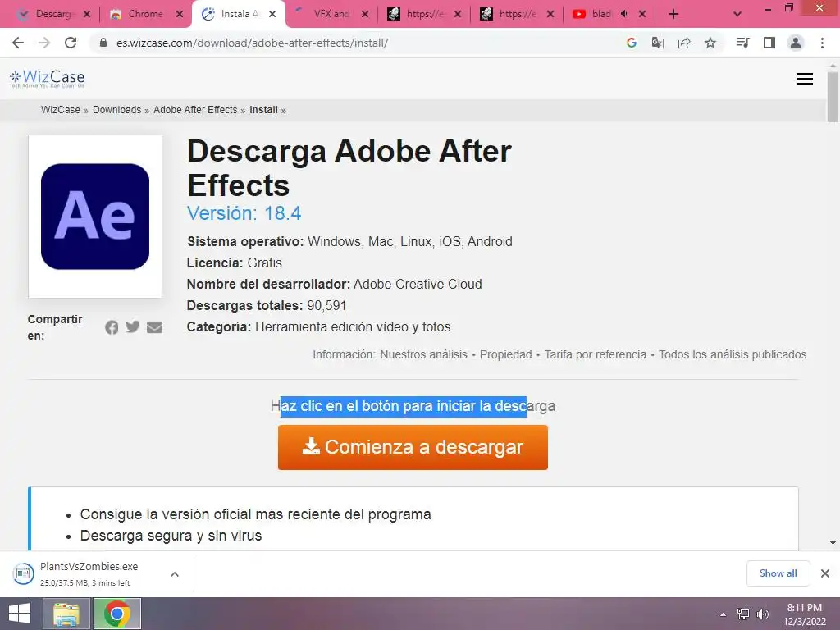The height and width of the screenshot is (630, 840).
Task: Open the Adobe After Effects breadcrumb link
Action: click(x=195, y=110)
